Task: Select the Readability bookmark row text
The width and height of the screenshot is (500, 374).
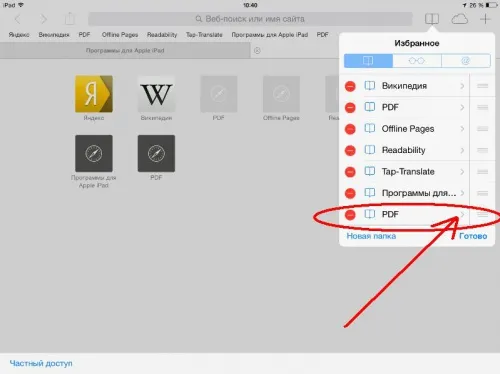Action: [x=404, y=150]
